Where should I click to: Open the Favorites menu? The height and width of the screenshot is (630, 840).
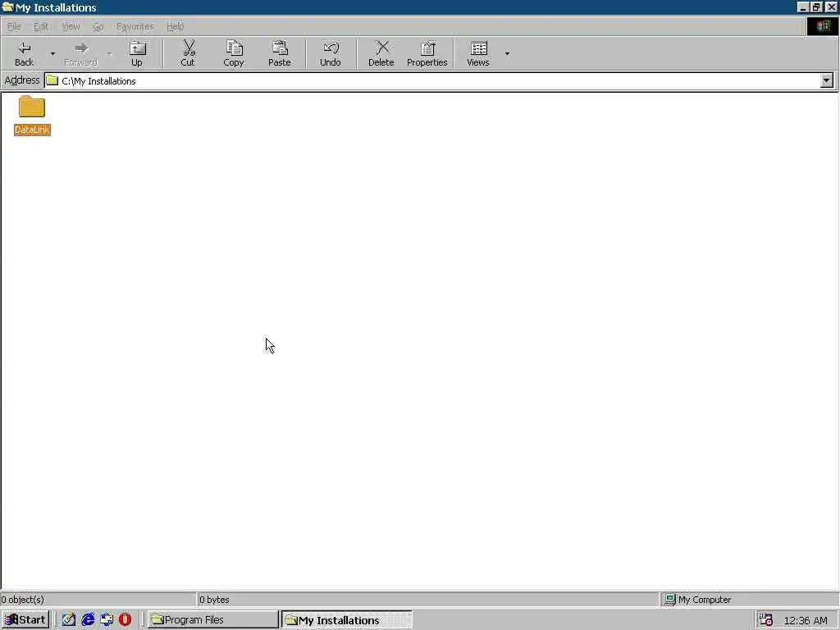pyautogui.click(x=135, y=26)
